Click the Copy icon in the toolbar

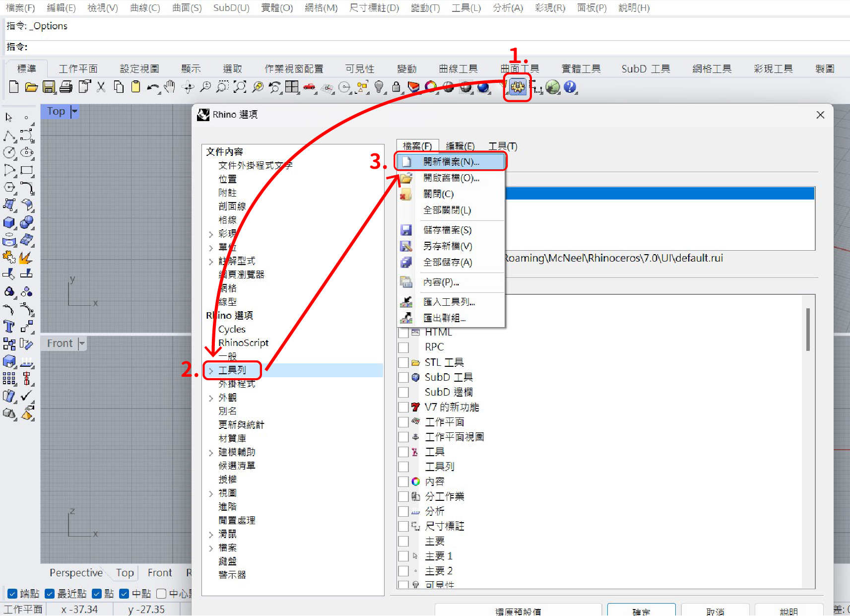119,87
